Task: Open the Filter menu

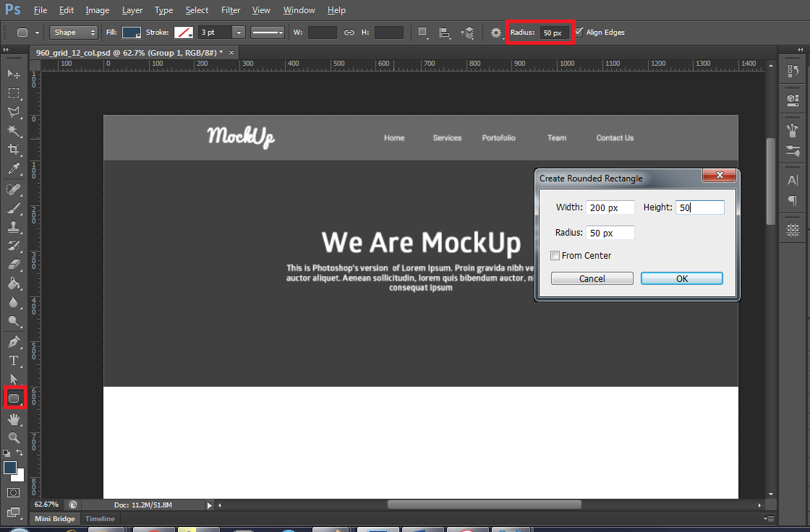Action: [x=231, y=10]
